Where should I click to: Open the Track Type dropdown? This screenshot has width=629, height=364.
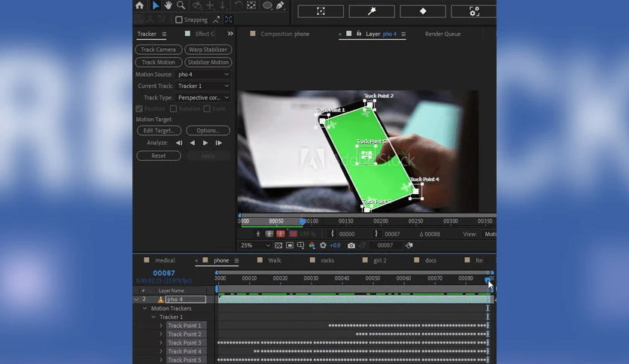point(203,98)
